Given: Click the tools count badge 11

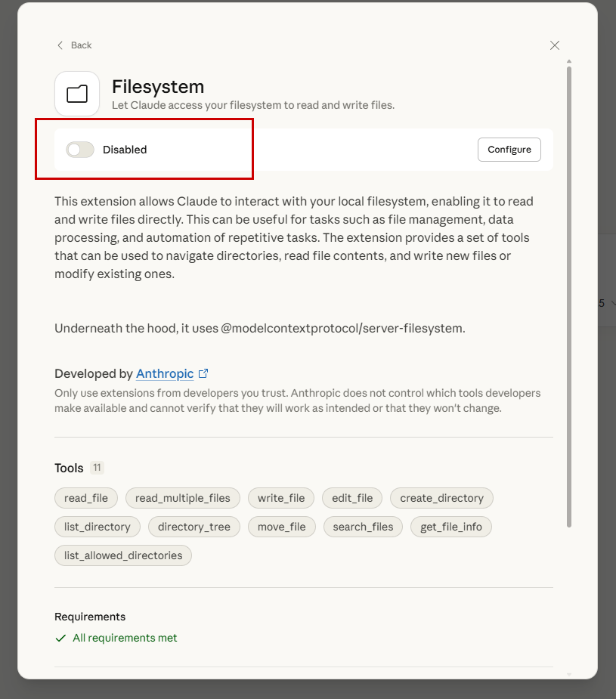Looking at the screenshot, I should (x=97, y=468).
